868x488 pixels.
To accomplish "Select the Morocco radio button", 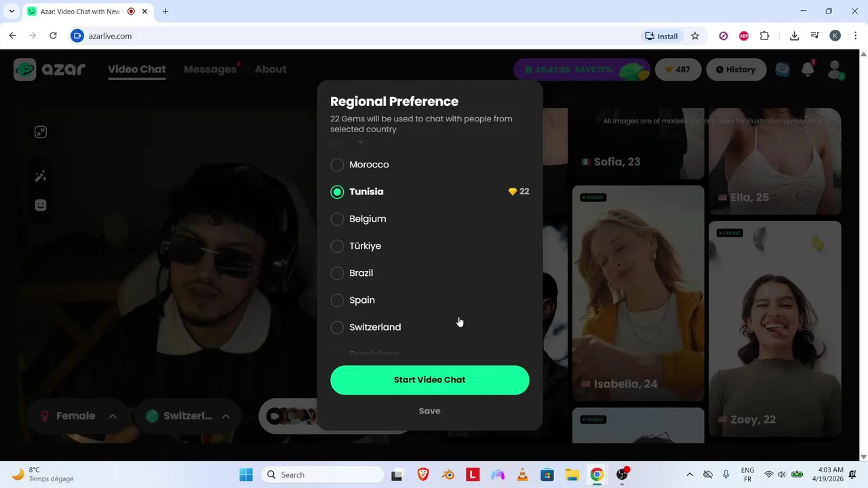I will click(x=337, y=165).
